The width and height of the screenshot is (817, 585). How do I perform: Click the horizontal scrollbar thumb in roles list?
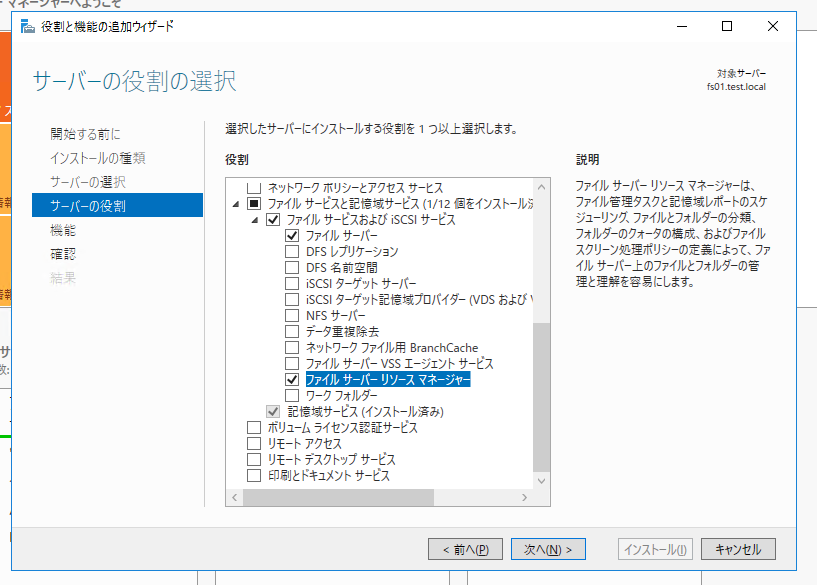tap(338, 497)
